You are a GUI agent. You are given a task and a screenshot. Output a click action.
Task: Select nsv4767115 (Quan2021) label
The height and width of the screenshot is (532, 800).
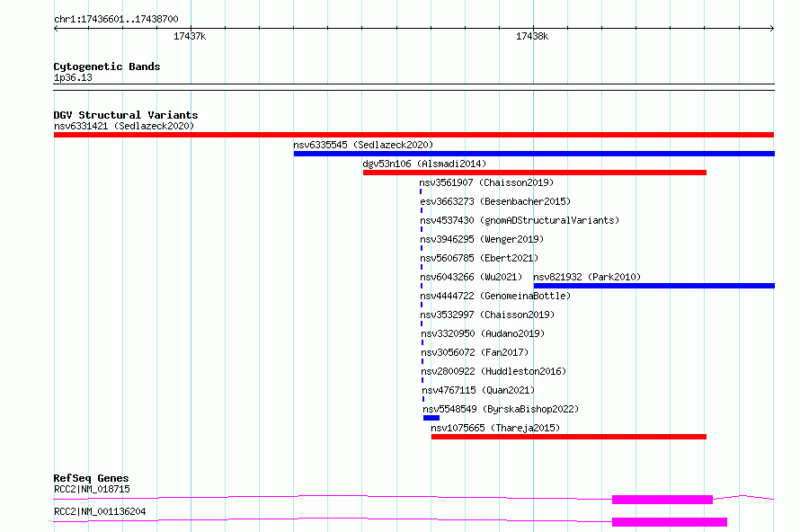click(x=478, y=390)
